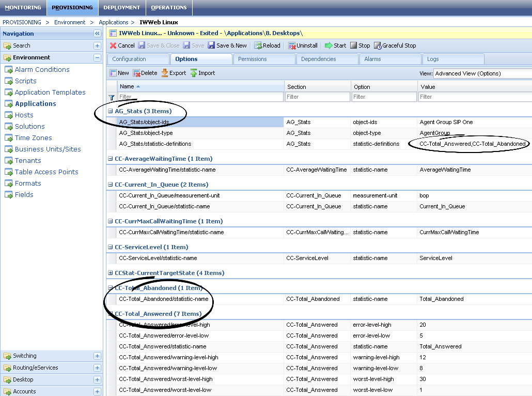This screenshot has width=532, height=396.
Task: Click the Graceful Stop icon
Action: coord(378,45)
